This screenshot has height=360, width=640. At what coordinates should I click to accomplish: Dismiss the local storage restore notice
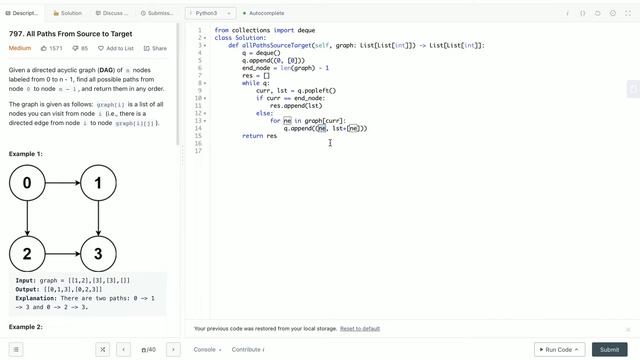tap(628, 329)
